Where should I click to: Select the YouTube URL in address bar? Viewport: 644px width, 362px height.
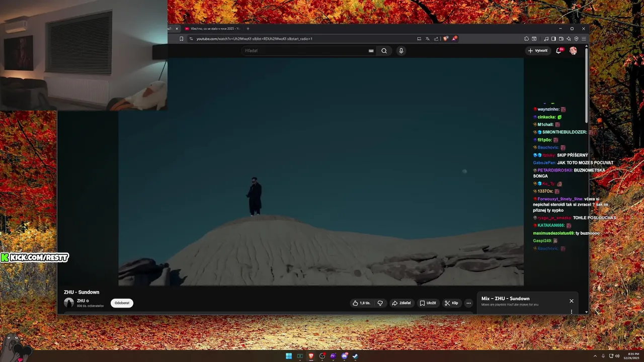point(254,39)
